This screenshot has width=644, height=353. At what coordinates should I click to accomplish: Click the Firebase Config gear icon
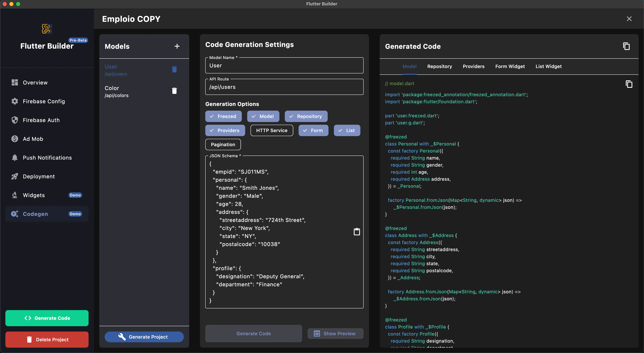tap(15, 101)
